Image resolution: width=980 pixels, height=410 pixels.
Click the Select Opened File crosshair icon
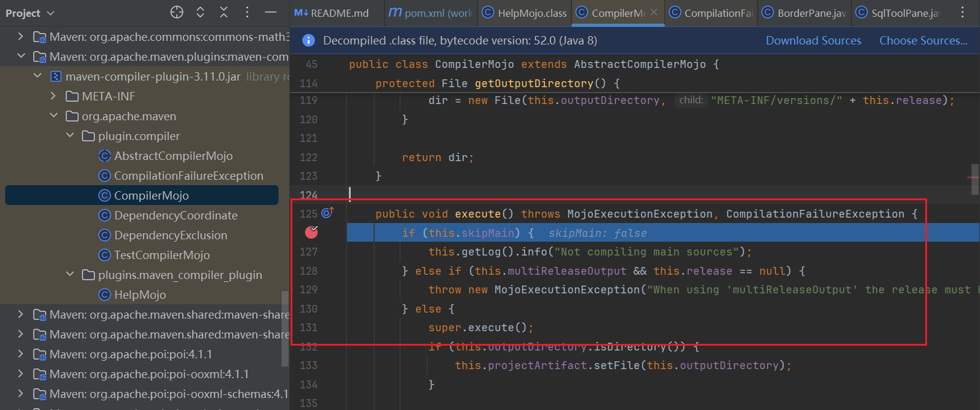[x=176, y=12]
